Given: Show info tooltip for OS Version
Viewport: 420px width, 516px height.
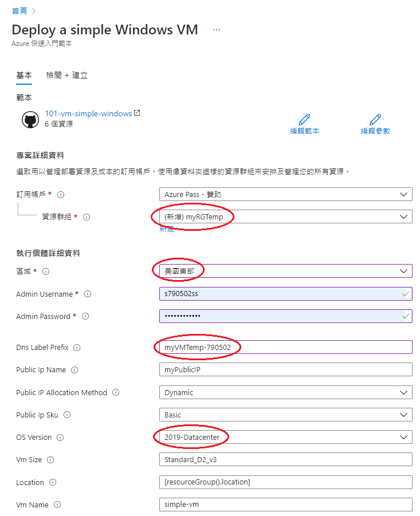Looking at the screenshot, I should coord(60,438).
